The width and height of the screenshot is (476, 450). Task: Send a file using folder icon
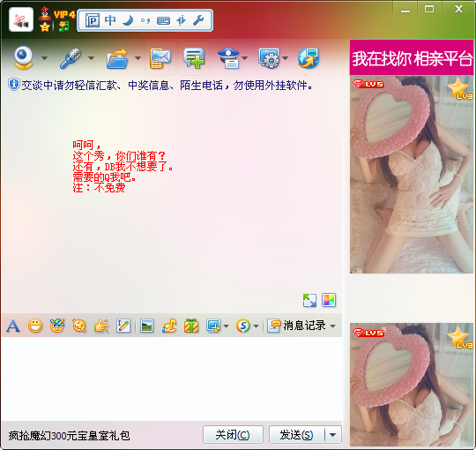coord(117,58)
